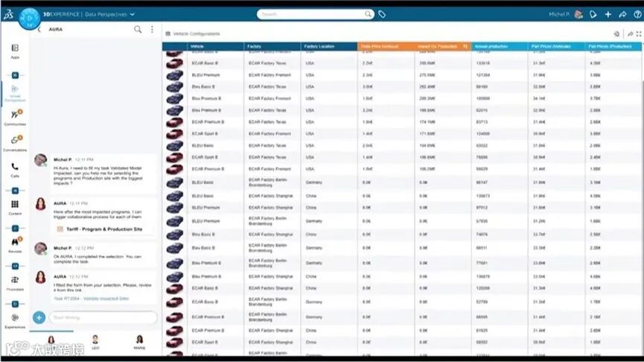Click the magnifier in the top search bar
644x362 pixels.
point(369,14)
